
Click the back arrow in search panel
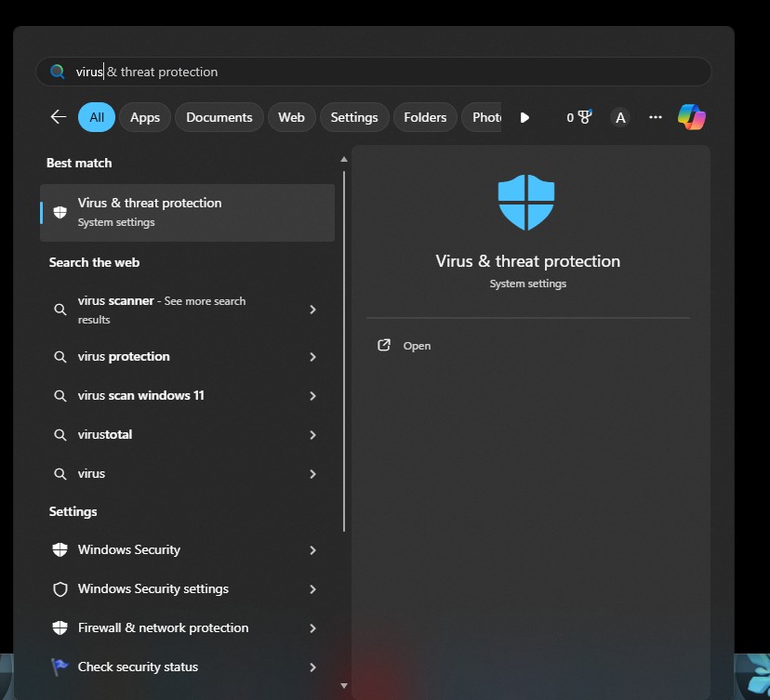tap(58, 117)
